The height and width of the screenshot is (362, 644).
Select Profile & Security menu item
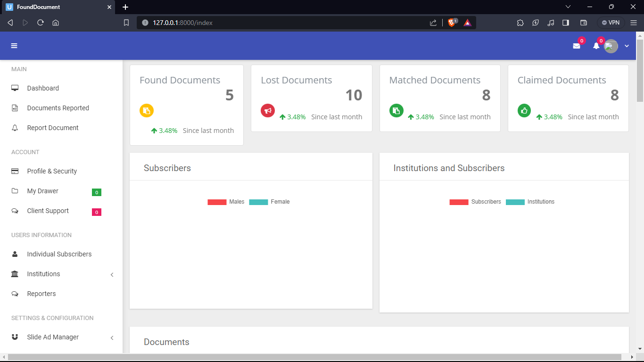click(52, 171)
